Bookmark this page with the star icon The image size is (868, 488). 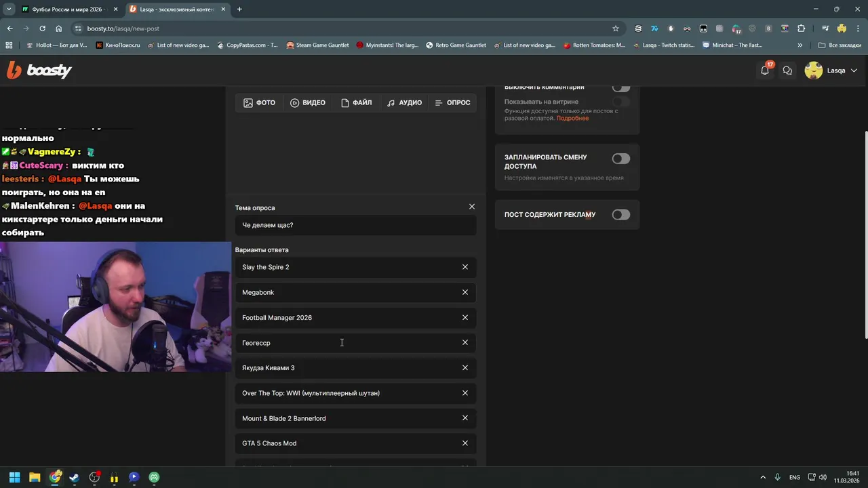point(616,28)
